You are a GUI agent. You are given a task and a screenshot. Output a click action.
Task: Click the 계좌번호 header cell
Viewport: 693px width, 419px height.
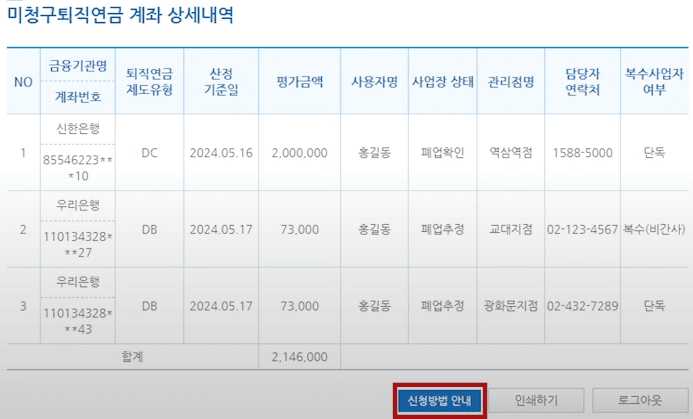point(78,97)
